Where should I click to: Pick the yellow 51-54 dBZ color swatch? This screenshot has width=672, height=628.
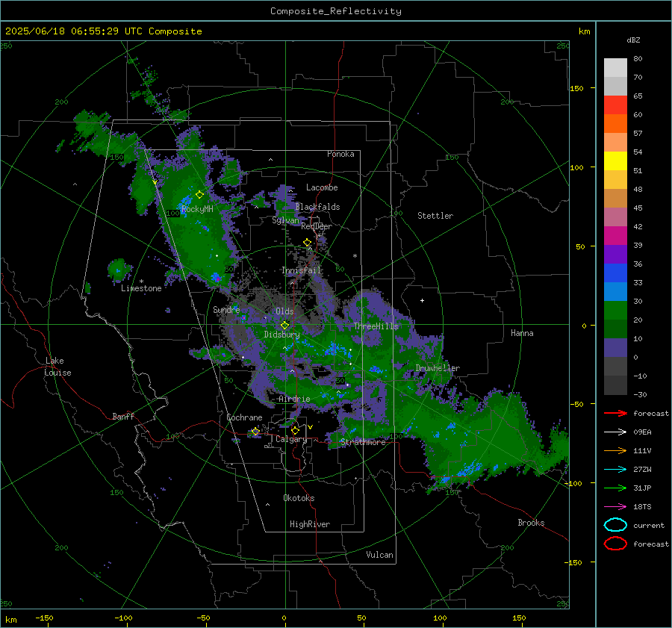pos(615,161)
